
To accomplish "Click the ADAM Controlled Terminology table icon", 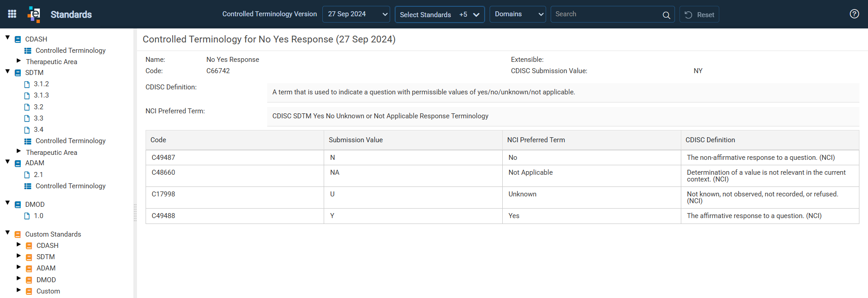I will [x=28, y=186].
